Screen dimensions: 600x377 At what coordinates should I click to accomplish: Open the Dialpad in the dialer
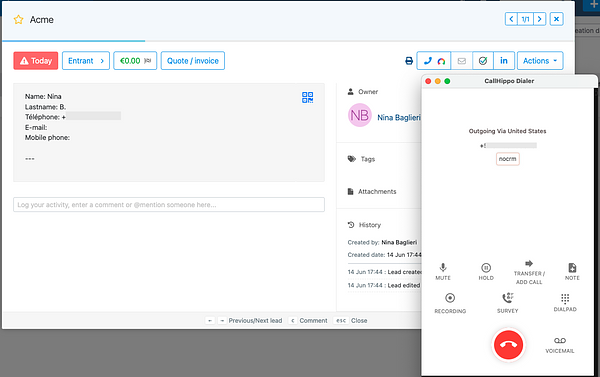[565, 302]
